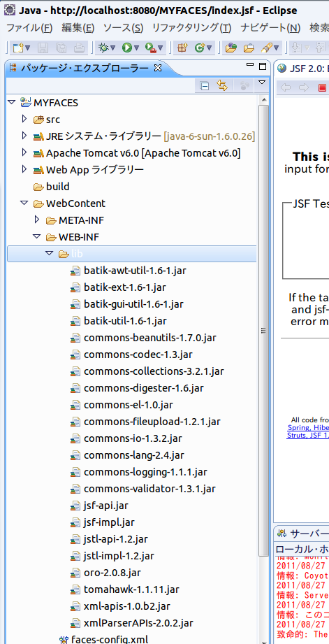Click Collapse All in Package Explorer
This screenshot has height=644, width=329.
[x=204, y=85]
